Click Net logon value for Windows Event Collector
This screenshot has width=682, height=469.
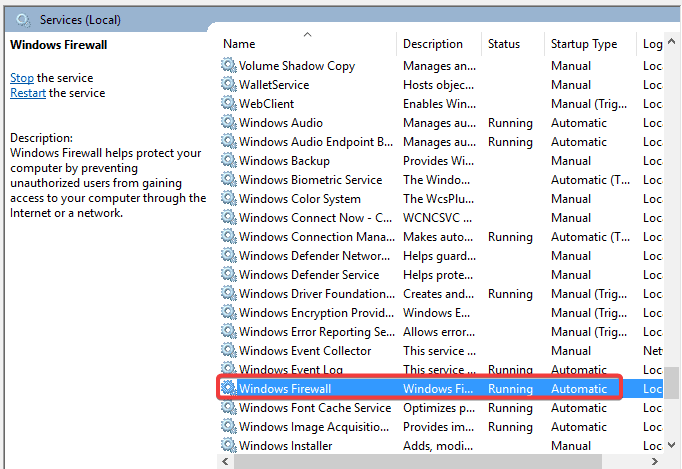click(652, 351)
